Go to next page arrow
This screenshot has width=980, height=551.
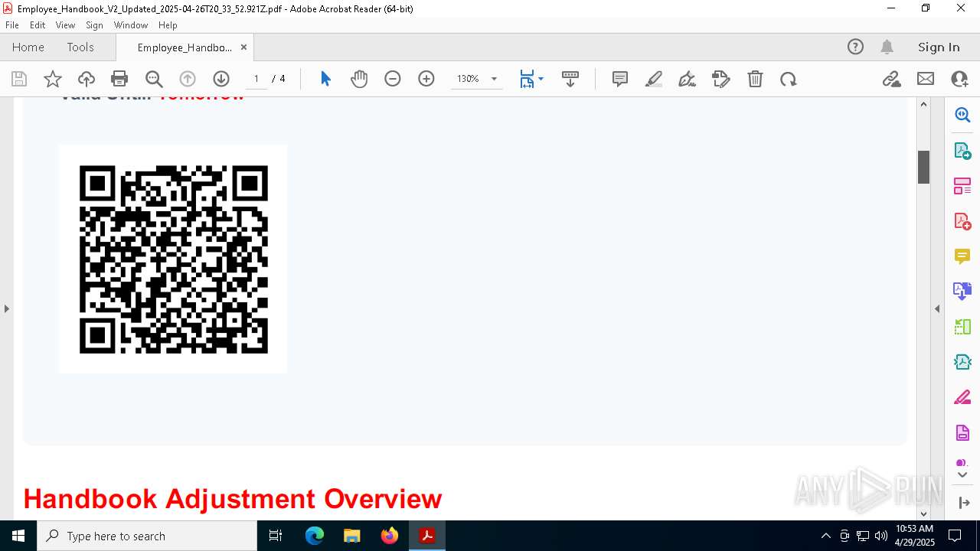pyautogui.click(x=221, y=79)
